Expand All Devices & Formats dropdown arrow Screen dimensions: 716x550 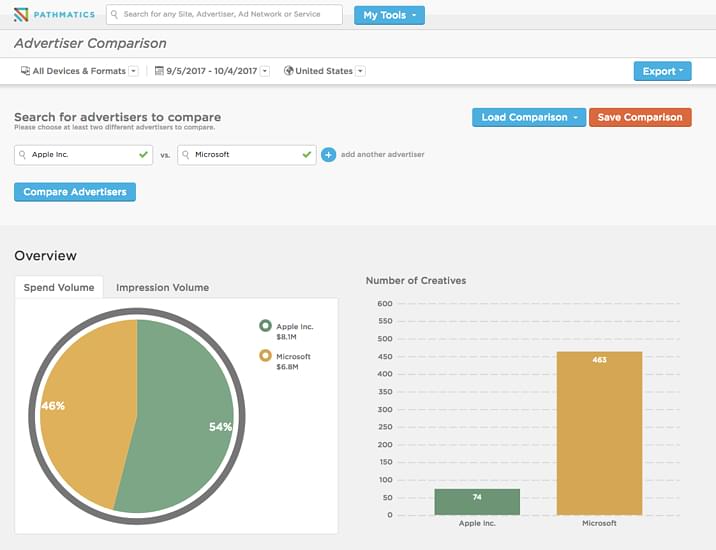(x=133, y=71)
